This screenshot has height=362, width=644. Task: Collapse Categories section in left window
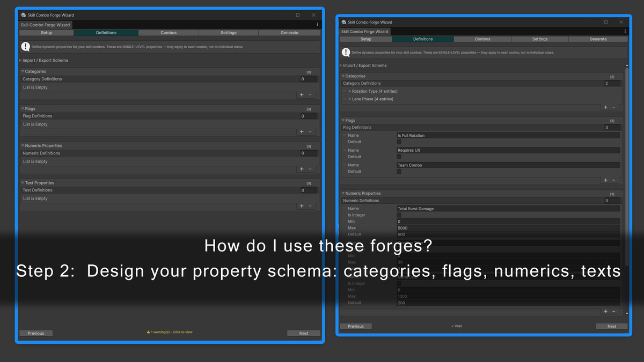pos(23,71)
